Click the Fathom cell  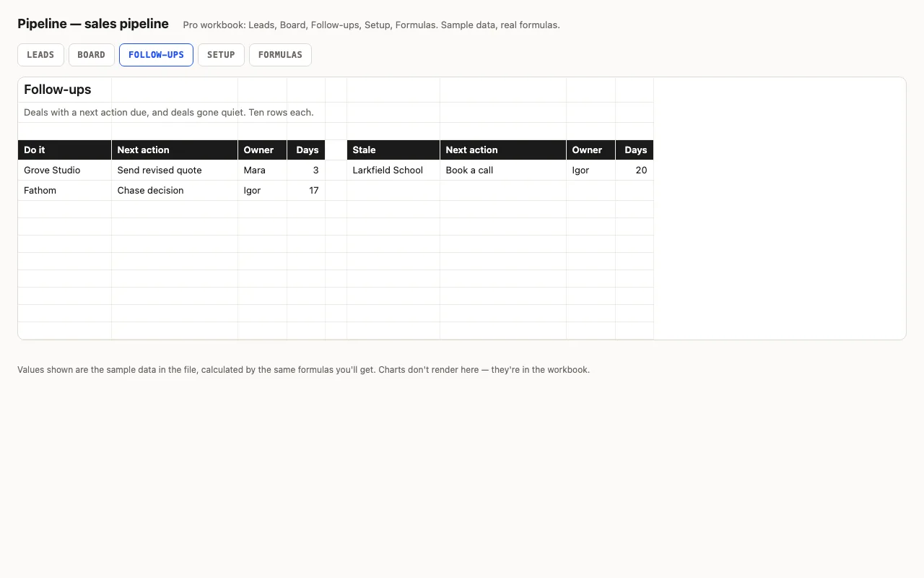tap(65, 191)
